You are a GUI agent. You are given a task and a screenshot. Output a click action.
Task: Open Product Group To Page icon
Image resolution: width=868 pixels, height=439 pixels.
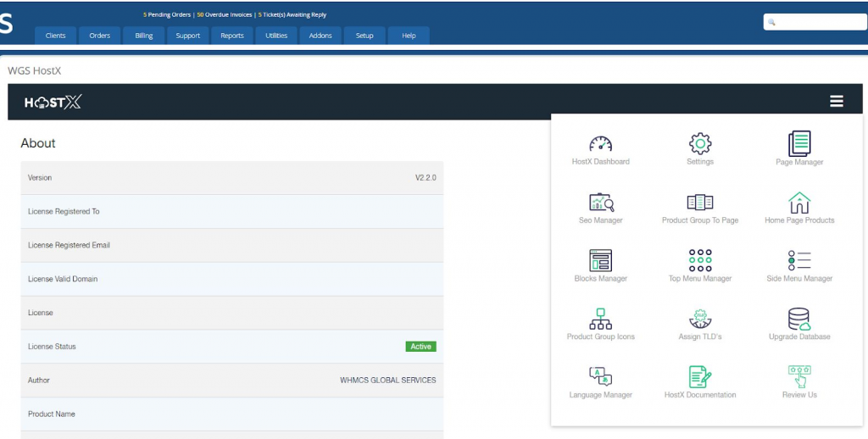point(700,203)
